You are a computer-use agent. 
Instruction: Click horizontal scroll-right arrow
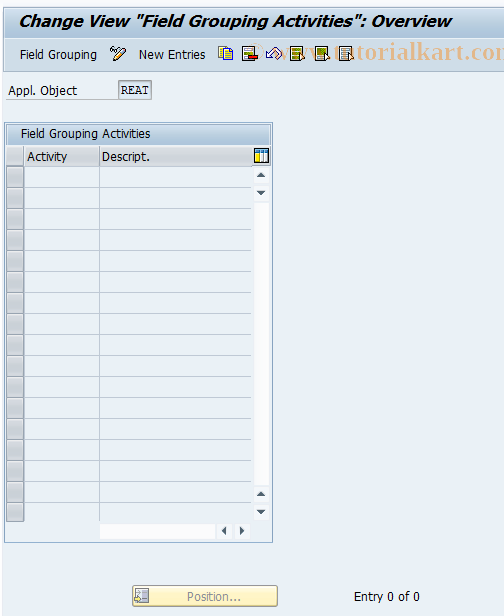[x=242, y=531]
